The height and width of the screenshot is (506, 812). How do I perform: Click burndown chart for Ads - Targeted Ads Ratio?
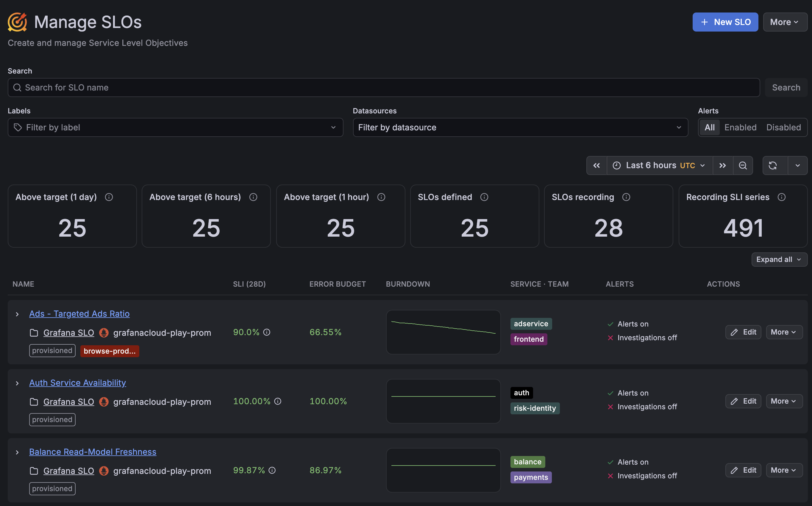click(443, 332)
